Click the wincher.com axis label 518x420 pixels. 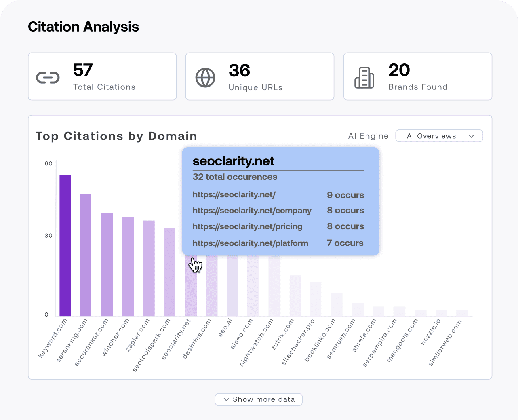click(x=115, y=338)
